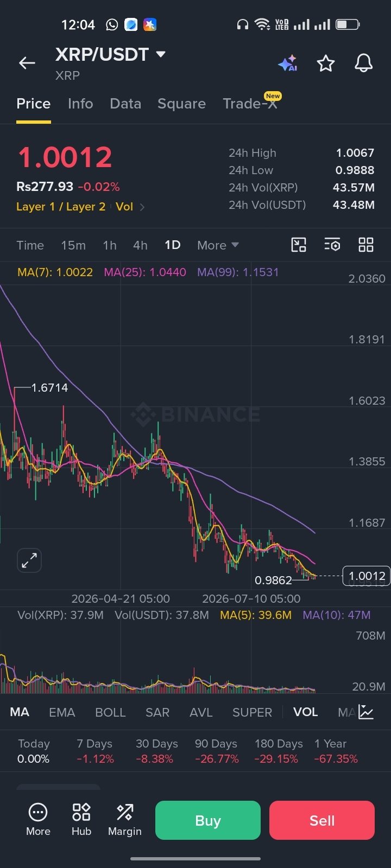Select the 1h interval
This screenshot has width=391, height=868.
[110, 245]
